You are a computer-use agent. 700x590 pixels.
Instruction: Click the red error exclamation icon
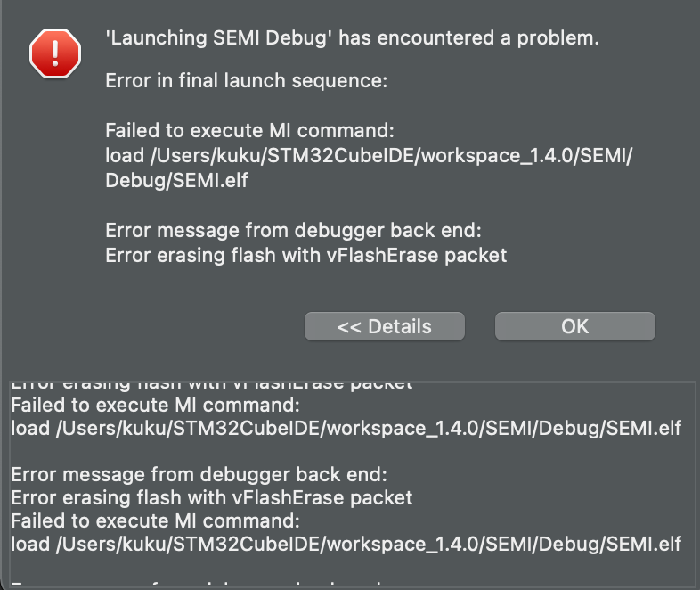55,52
